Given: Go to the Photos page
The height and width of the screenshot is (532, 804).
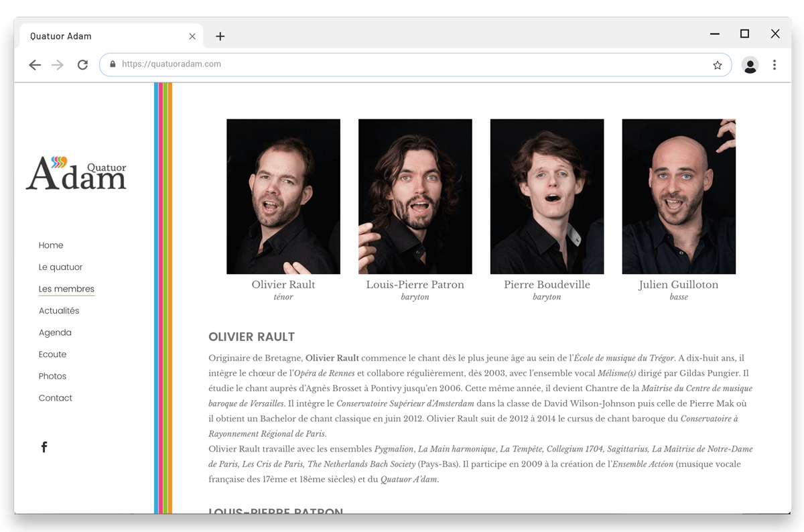Looking at the screenshot, I should point(52,376).
